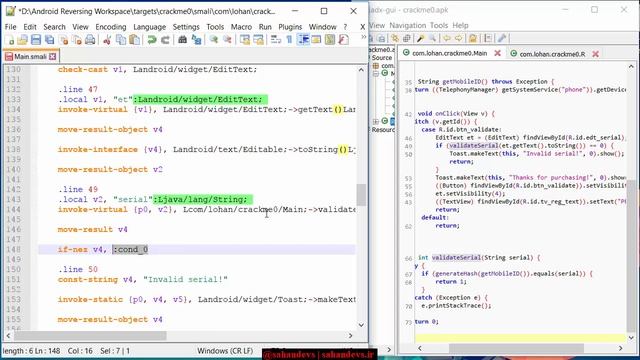Click the Open file folder icon

(x=22, y=40)
